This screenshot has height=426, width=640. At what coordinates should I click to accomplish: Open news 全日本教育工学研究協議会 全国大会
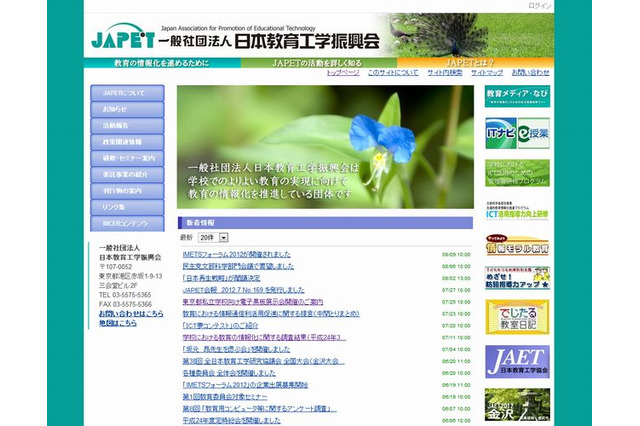(x=264, y=361)
